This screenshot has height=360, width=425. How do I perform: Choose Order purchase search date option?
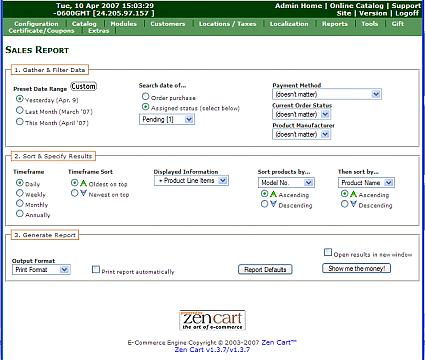[145, 97]
